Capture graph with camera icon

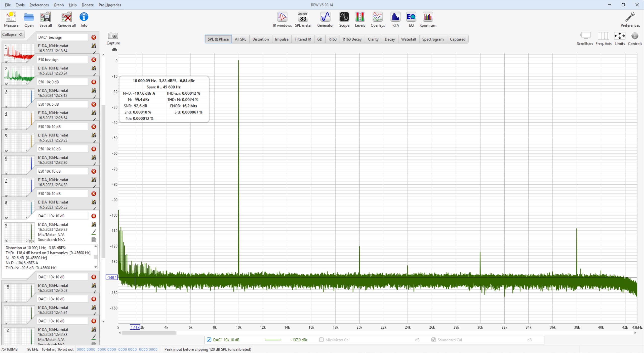(113, 38)
